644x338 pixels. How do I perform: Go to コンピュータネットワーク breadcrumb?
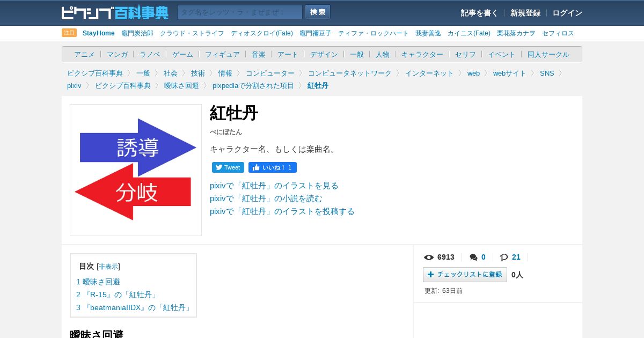pos(350,74)
